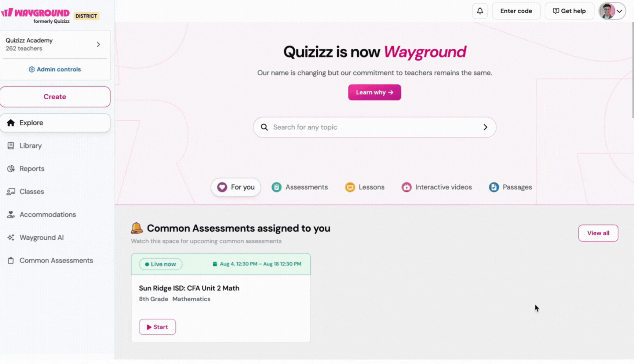Switch to the Passages tab
The width and height of the screenshot is (634, 364).
tap(510, 187)
